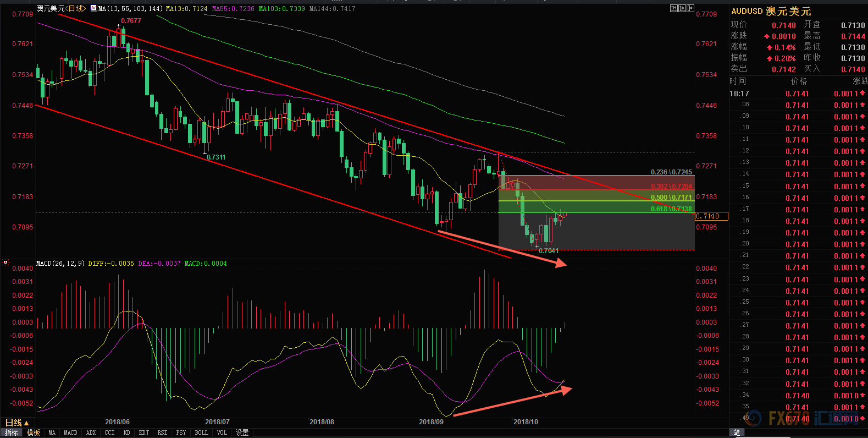The width and height of the screenshot is (868, 438).
Task: Select the MA indicator tab
Action: point(52,432)
